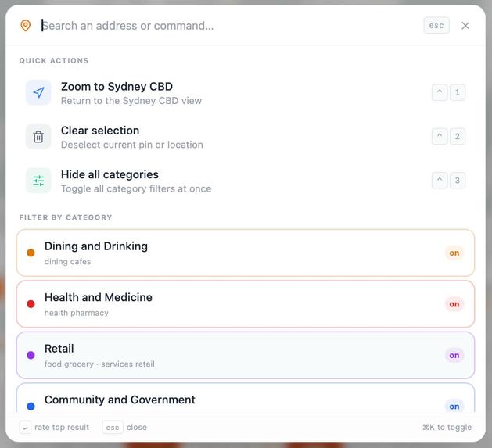Click the orange location pin icon

pyautogui.click(x=25, y=26)
